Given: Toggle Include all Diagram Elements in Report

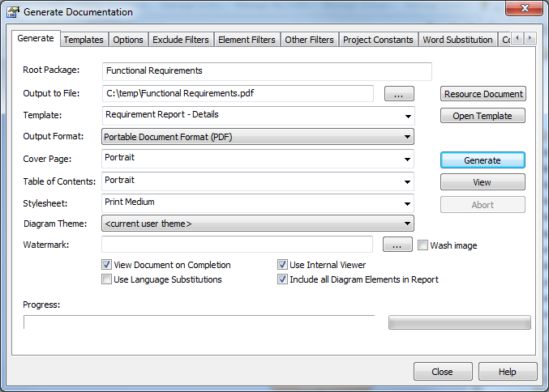Looking at the screenshot, I should click(x=283, y=279).
